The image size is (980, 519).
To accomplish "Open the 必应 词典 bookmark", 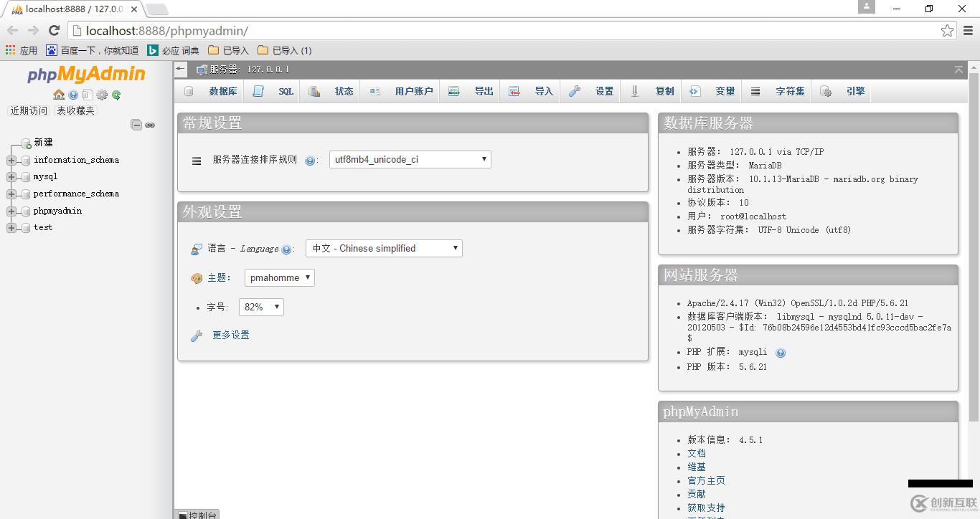I will (174, 50).
